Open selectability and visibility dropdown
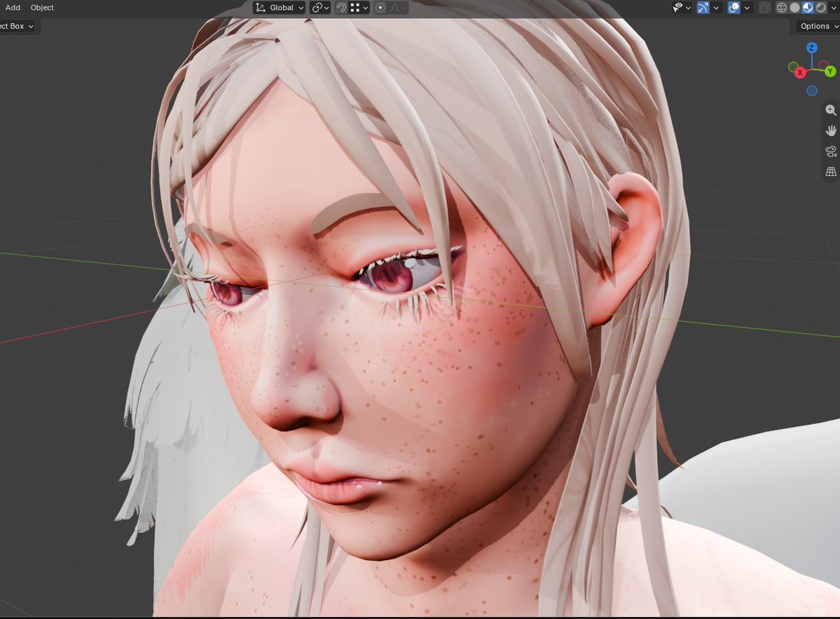 682,8
